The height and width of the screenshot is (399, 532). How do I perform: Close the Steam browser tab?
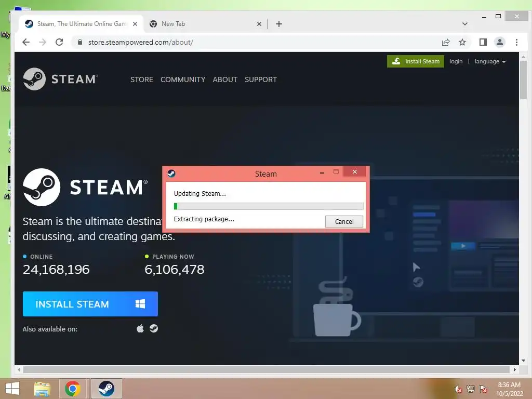(135, 24)
